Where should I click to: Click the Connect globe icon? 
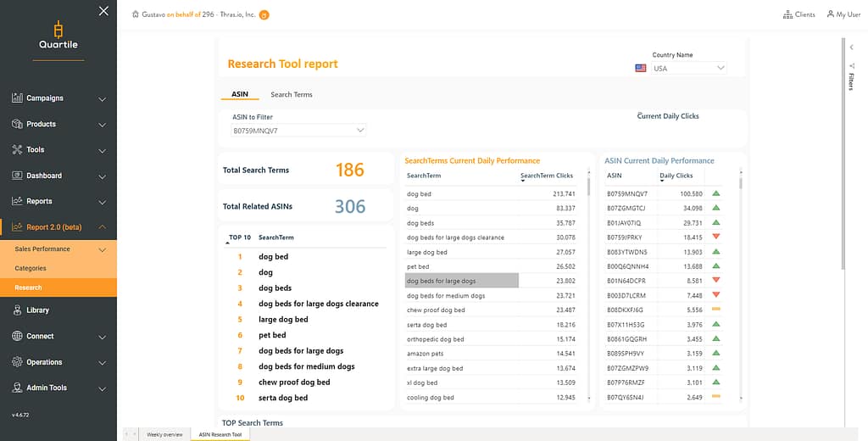click(x=17, y=336)
